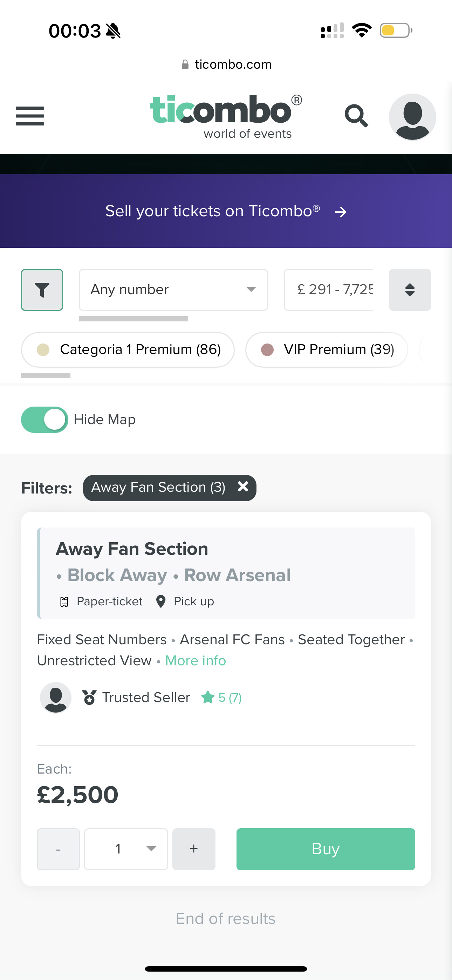The width and height of the screenshot is (452, 980).
Task: Tap the Trusted Seller medal badge
Action: pos(89,697)
